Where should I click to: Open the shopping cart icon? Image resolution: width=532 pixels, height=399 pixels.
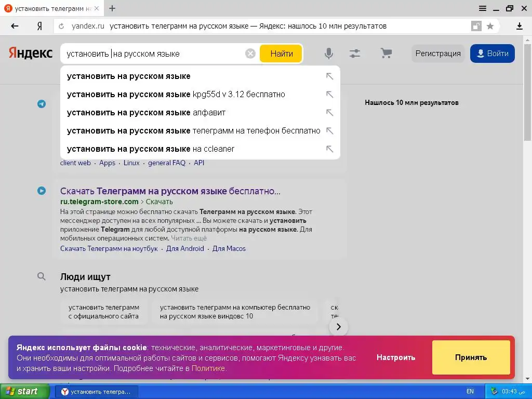click(386, 54)
